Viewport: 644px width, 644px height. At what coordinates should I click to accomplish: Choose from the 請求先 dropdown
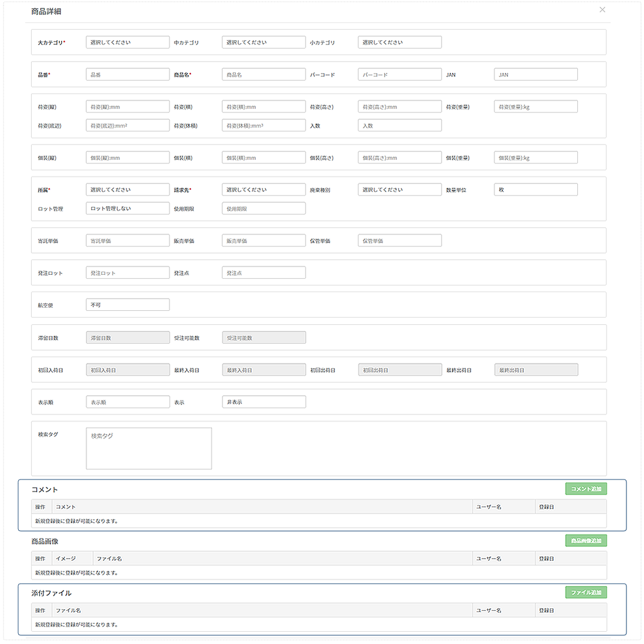(263, 190)
